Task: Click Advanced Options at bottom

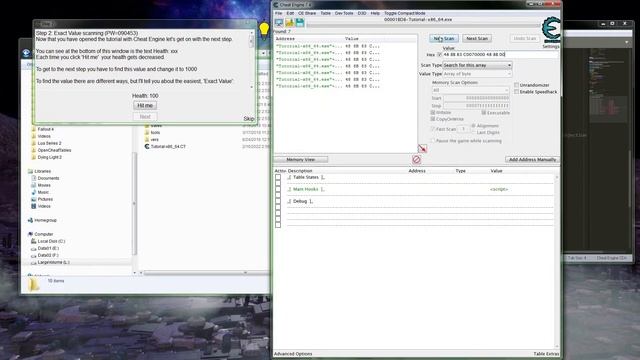Action: tap(293, 354)
